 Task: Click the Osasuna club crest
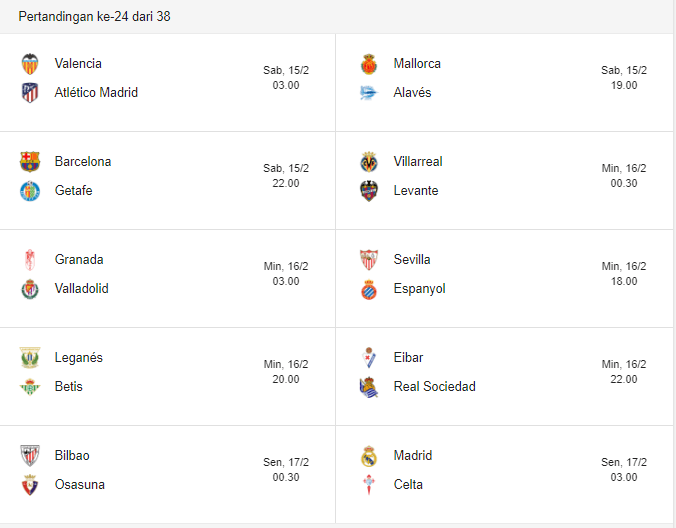pyautogui.click(x=29, y=485)
